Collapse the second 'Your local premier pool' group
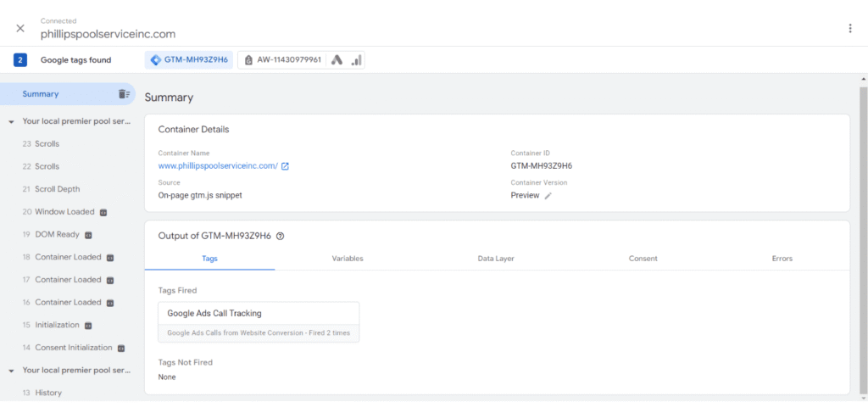This screenshot has width=868, height=413. [x=11, y=370]
